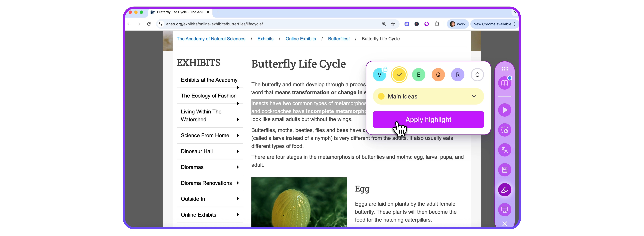Viewport: 644px width, 236px height.
Task: Expand the sidebar Online Exhibits arrow
Action: click(x=238, y=215)
